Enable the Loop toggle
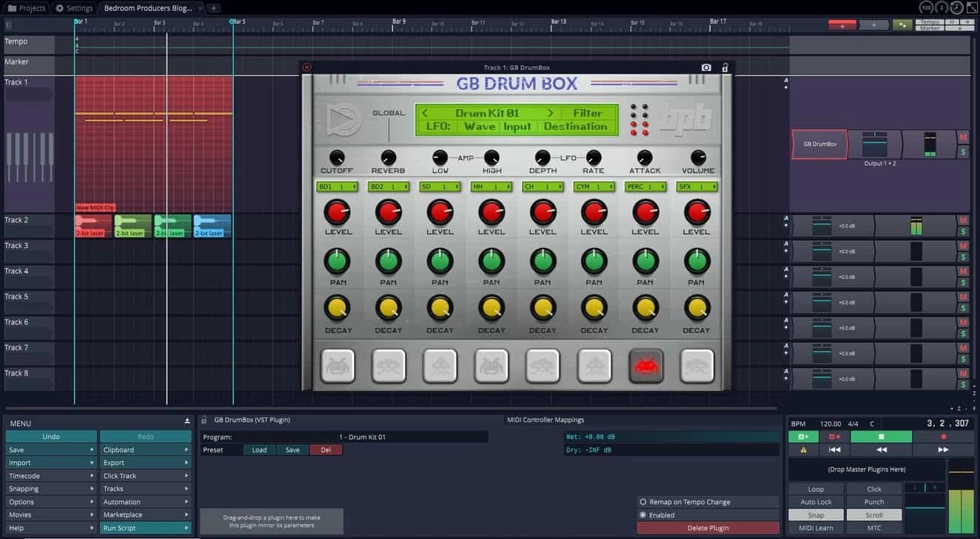The image size is (980, 539). (815, 489)
